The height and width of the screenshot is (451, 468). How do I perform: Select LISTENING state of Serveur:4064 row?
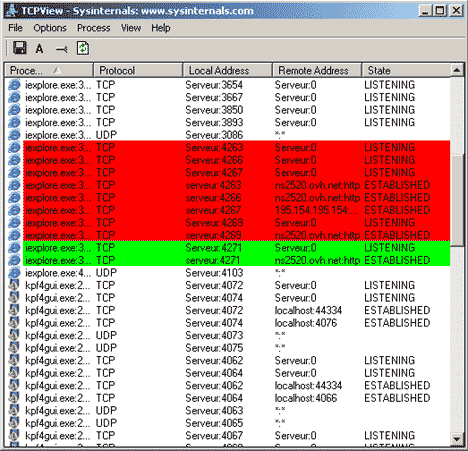[389, 373]
